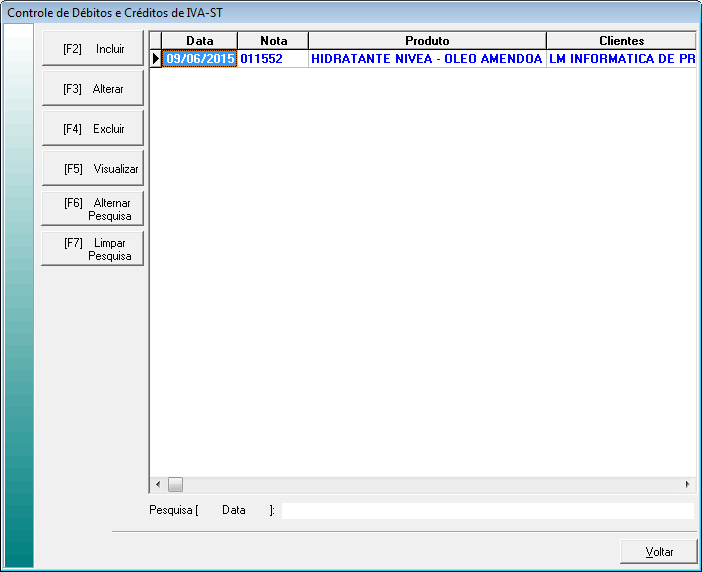702x572 pixels.
Task: Click the horizontal scrollbar right arrow
Action: pyautogui.click(x=687, y=484)
